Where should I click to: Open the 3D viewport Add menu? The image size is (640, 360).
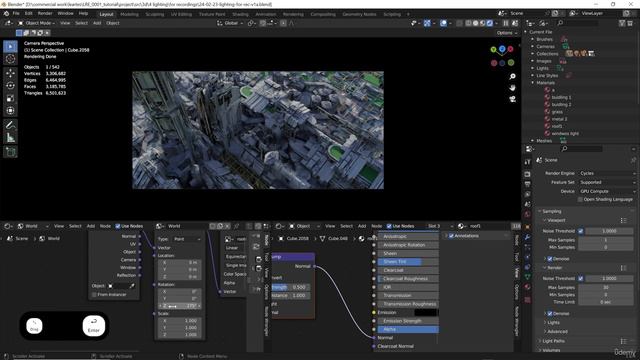pos(97,23)
